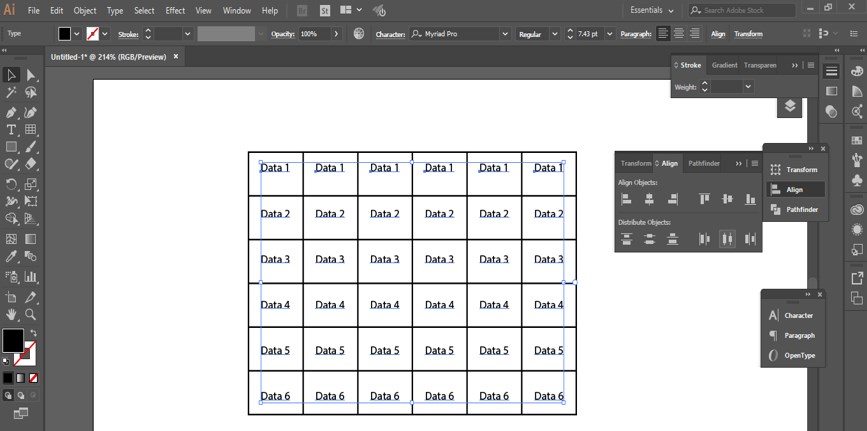The height and width of the screenshot is (431, 867).
Task: Click the black fill swatch in control bar
Action: pyautogui.click(x=64, y=34)
